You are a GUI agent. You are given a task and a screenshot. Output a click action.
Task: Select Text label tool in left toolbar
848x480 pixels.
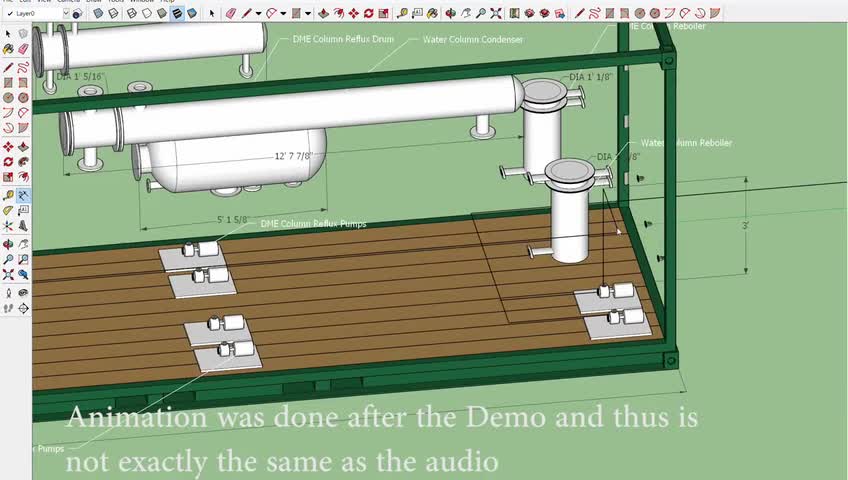pyautogui.click(x=23, y=210)
